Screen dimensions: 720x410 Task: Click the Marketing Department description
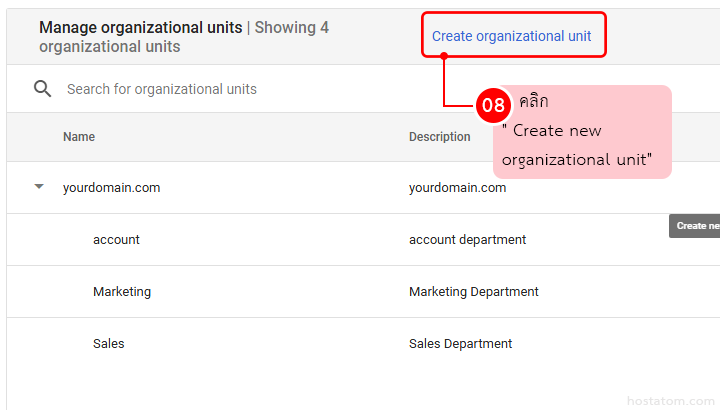tap(473, 291)
